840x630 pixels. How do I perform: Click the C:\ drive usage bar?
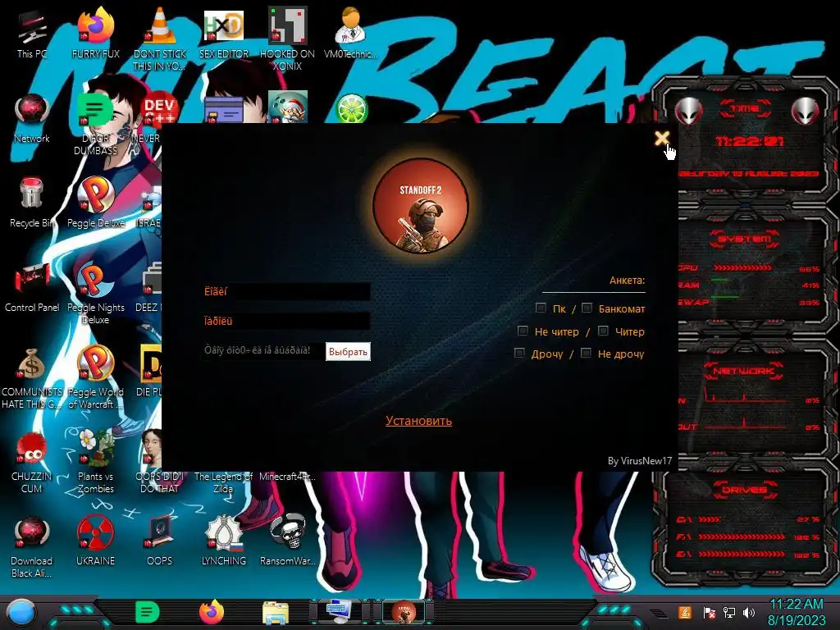click(710, 519)
